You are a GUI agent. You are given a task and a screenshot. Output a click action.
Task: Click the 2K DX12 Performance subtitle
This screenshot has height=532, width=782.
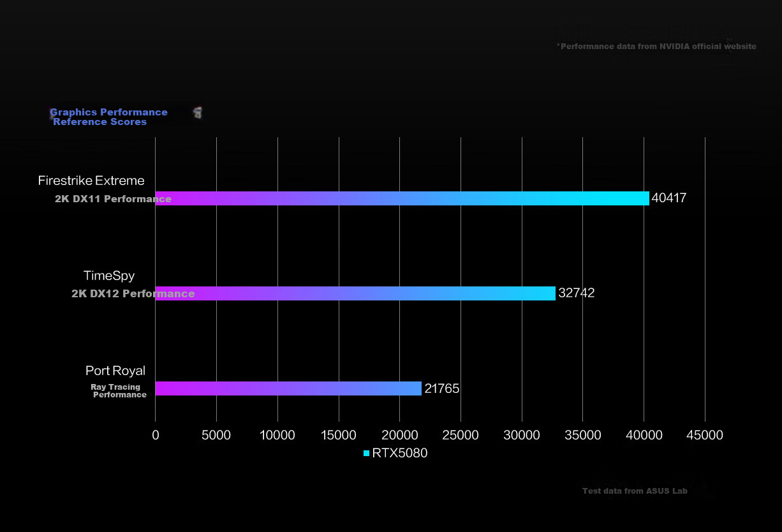coord(133,294)
